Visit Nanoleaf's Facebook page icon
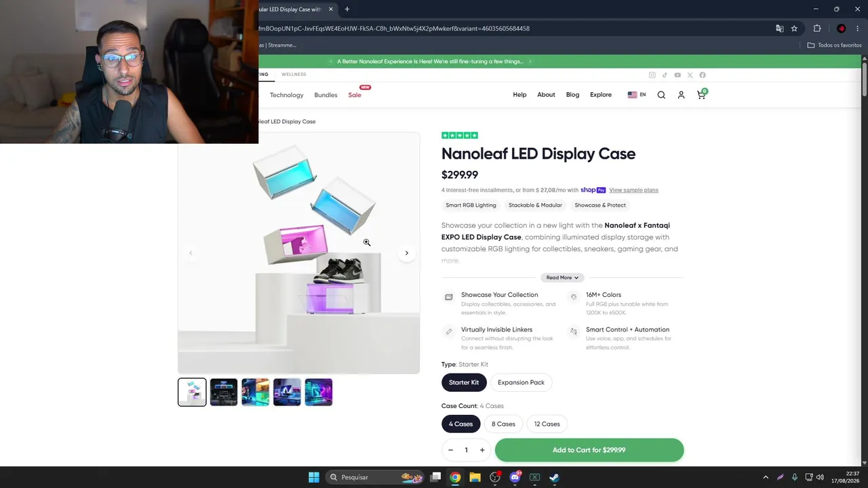 coord(703,75)
